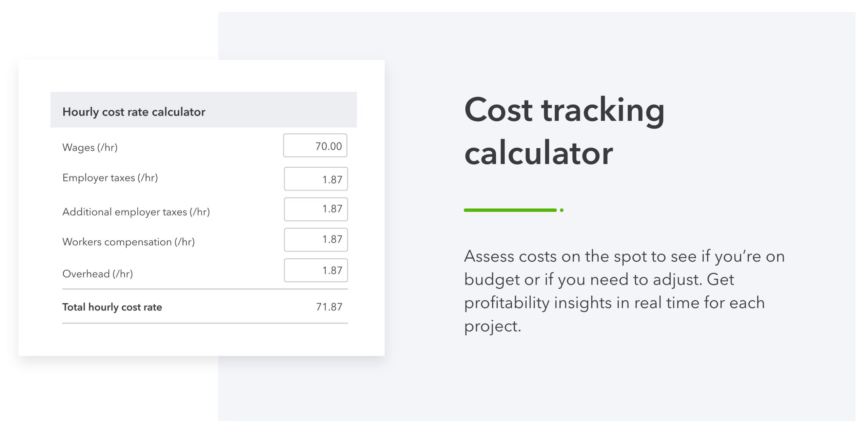Image resolution: width=868 pixels, height=427 pixels.
Task: Click the small green dot beside the line
Action: coord(562,210)
